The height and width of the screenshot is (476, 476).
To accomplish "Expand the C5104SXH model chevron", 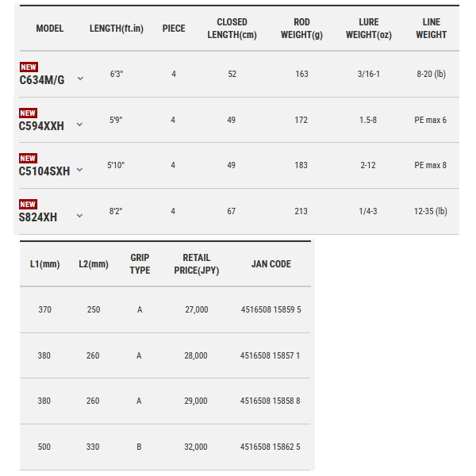I will coord(79,170).
